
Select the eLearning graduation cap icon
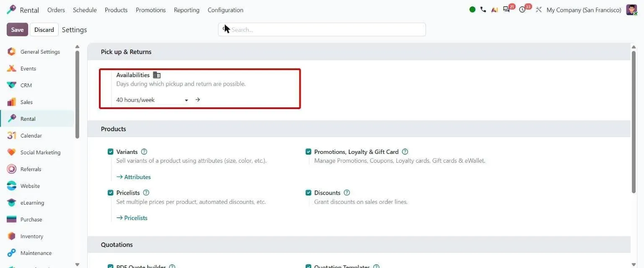(12, 203)
